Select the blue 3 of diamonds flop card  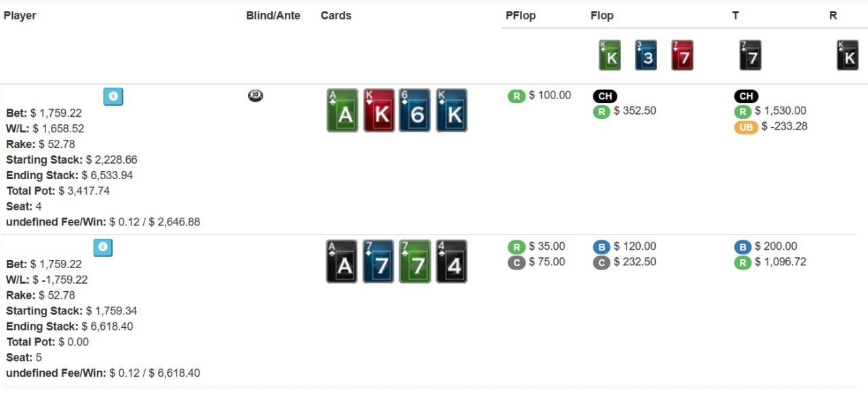[646, 56]
